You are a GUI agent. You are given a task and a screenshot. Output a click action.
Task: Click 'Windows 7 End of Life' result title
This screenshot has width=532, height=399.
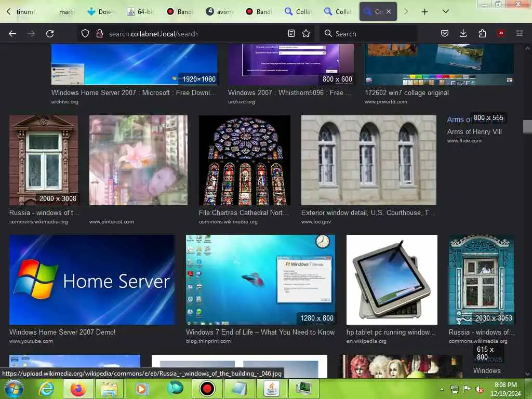tap(260, 332)
